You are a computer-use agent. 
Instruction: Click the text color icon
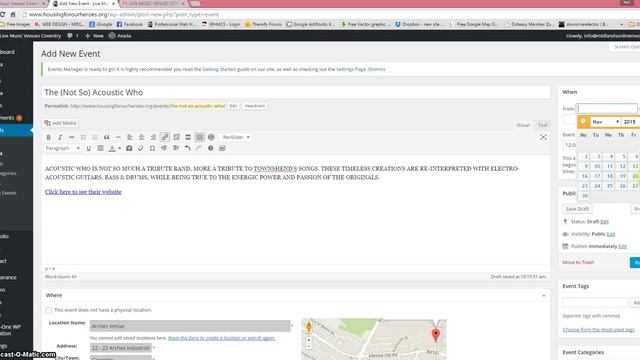click(x=112, y=148)
